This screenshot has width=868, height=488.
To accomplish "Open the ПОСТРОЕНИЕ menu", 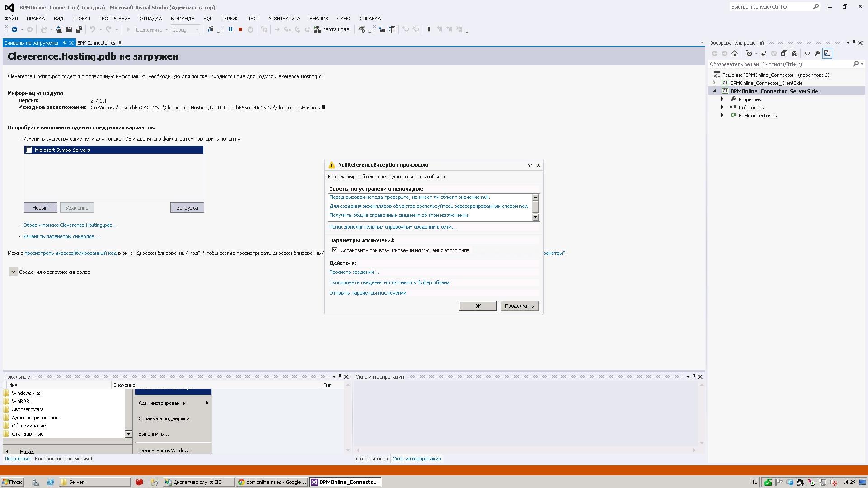I will (x=115, y=19).
